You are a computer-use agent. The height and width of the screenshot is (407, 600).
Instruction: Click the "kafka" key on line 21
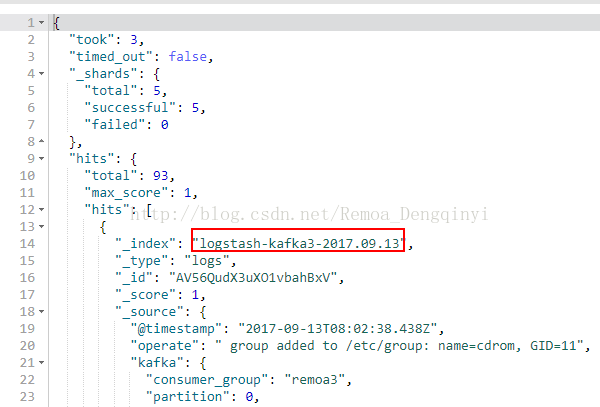click(x=157, y=362)
